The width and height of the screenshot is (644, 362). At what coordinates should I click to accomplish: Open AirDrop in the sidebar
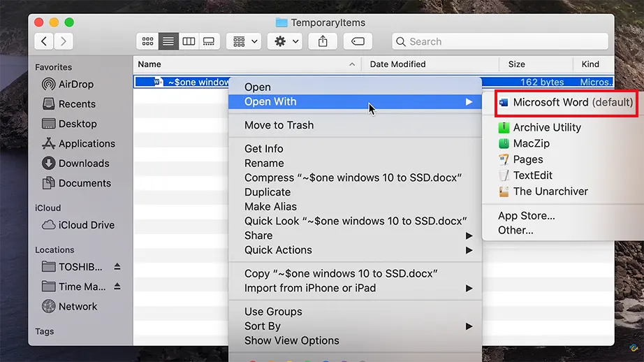click(x=68, y=85)
